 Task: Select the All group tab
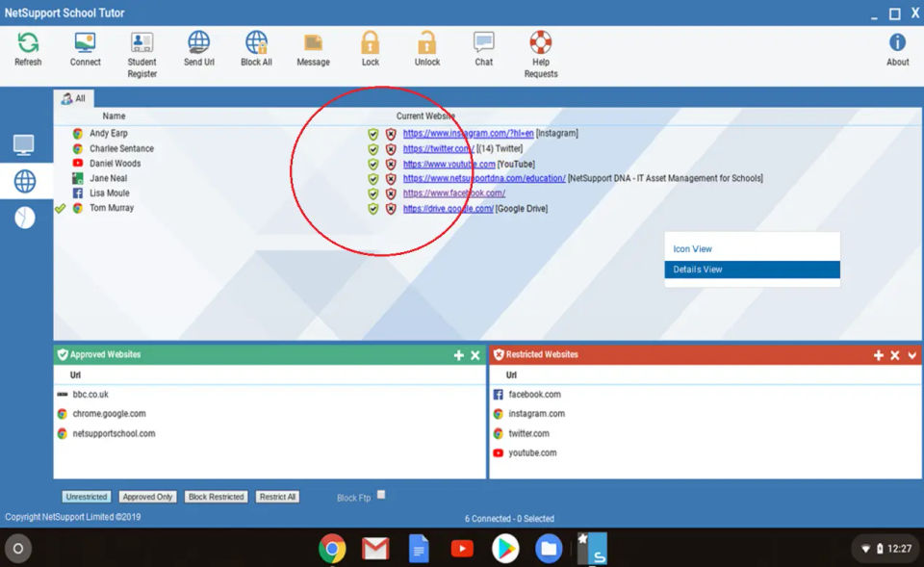point(74,98)
